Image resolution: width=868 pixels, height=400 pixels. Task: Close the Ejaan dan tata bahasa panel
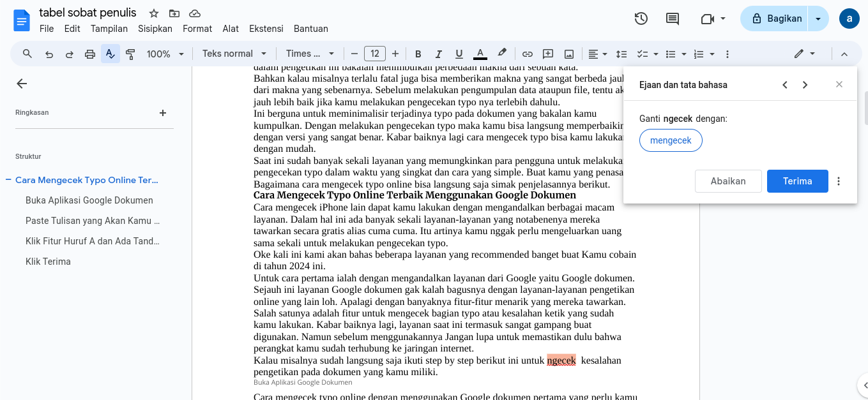tap(839, 84)
